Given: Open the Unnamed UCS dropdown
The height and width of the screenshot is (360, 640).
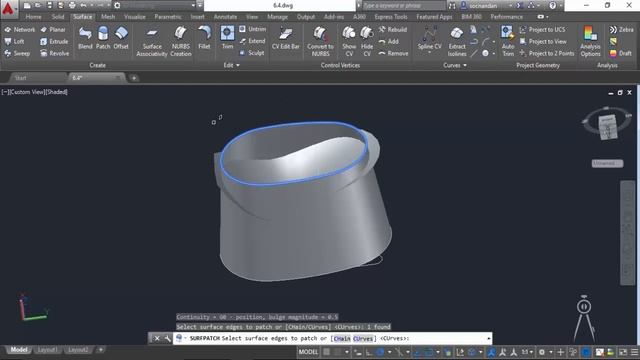Looking at the screenshot, I should pos(607,163).
